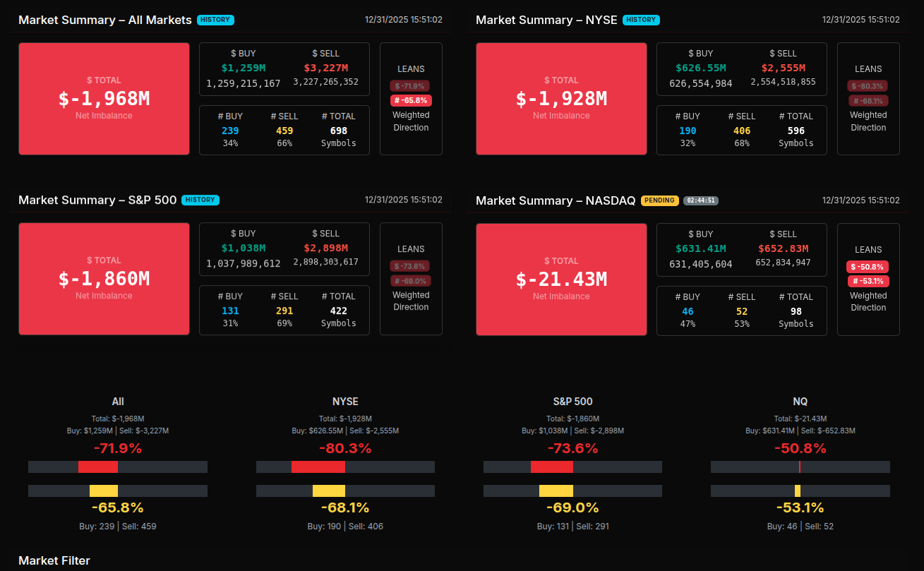Click the S&P 500 $ SELL value $2,898M

(325, 248)
